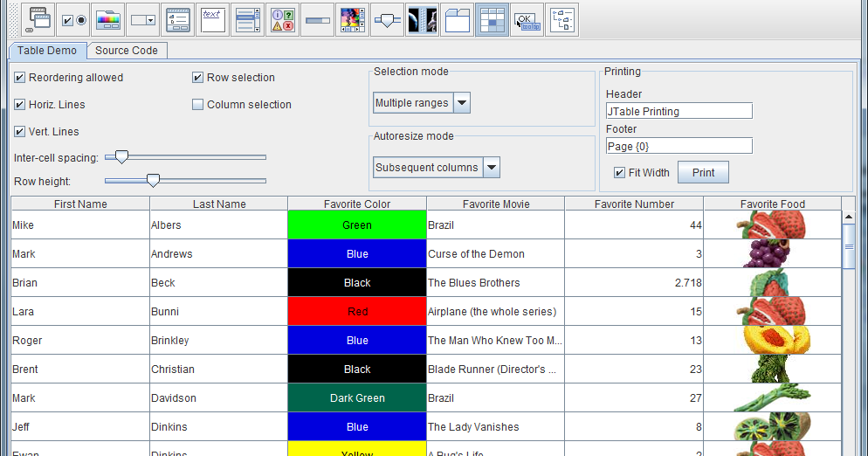Open the Tree demo toolbar icon
Image resolution: width=868 pixels, height=456 pixels.
pos(561,20)
